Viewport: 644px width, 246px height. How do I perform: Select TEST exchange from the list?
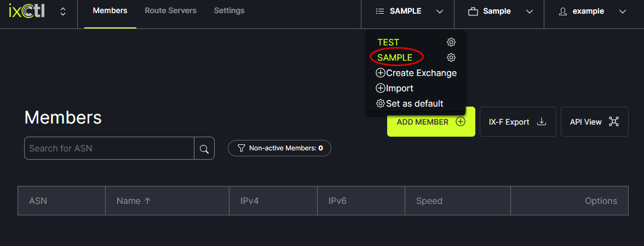(388, 42)
